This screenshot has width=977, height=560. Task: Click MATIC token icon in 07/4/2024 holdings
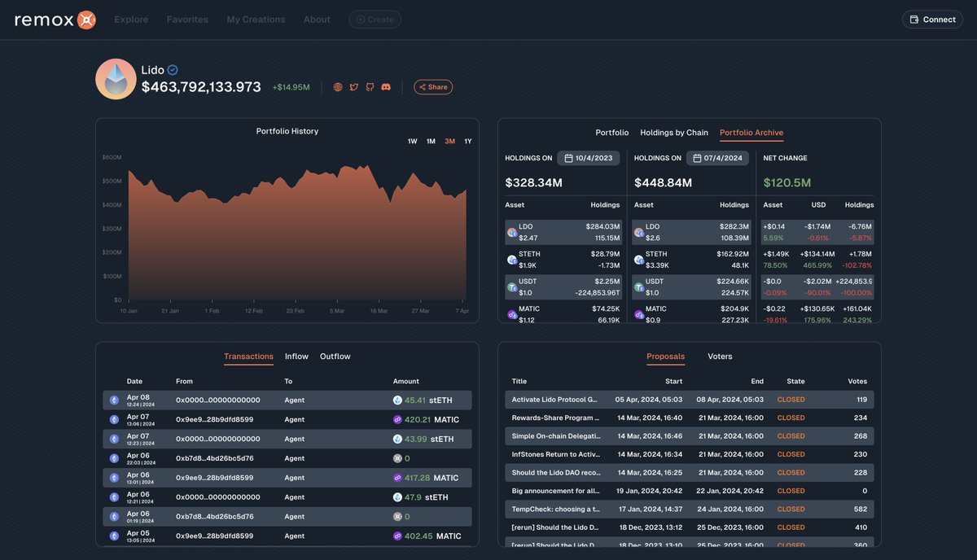click(x=639, y=314)
